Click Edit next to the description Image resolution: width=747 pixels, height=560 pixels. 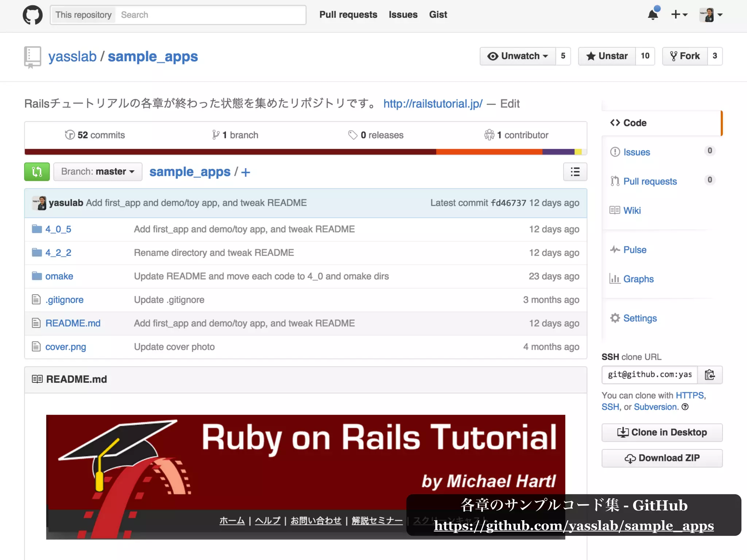tap(510, 104)
